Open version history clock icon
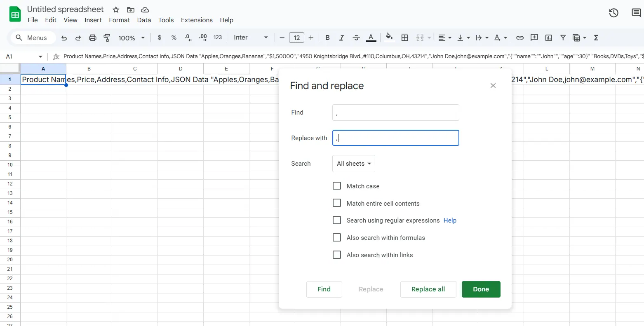The width and height of the screenshot is (644, 326). click(x=613, y=13)
